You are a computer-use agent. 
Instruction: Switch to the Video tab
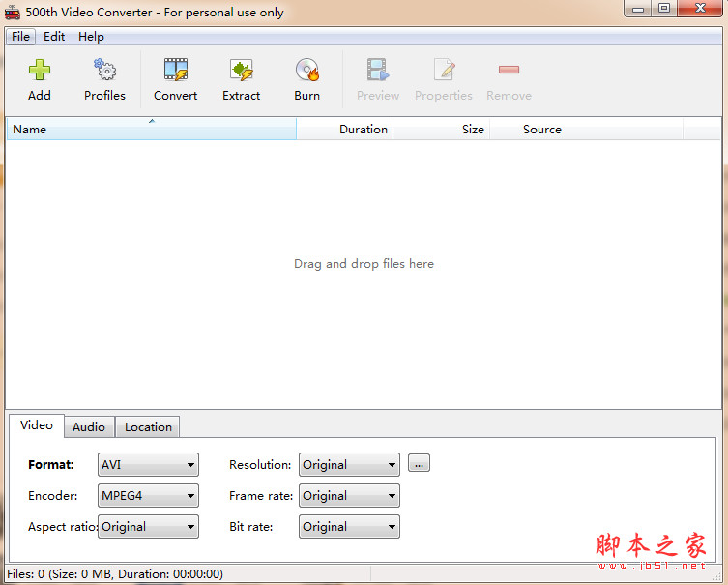[x=37, y=425]
